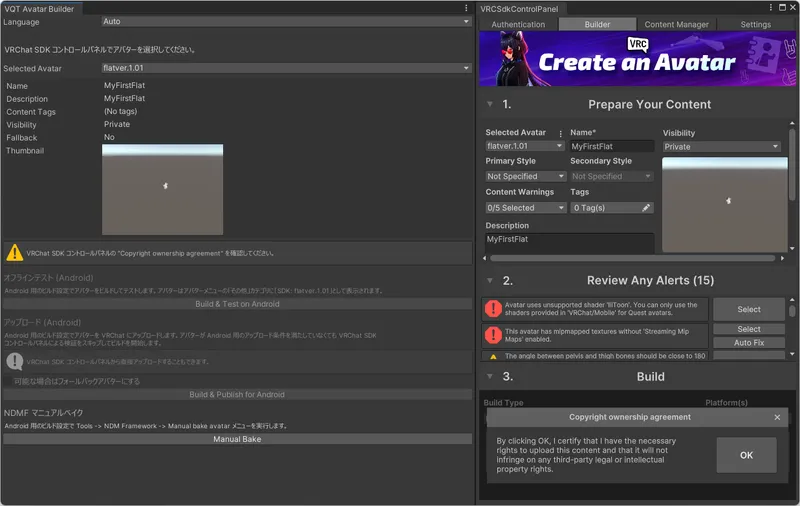Image resolution: width=800 pixels, height=506 pixels.
Task: Collapse the Prepare Your Content section
Action: [490, 104]
